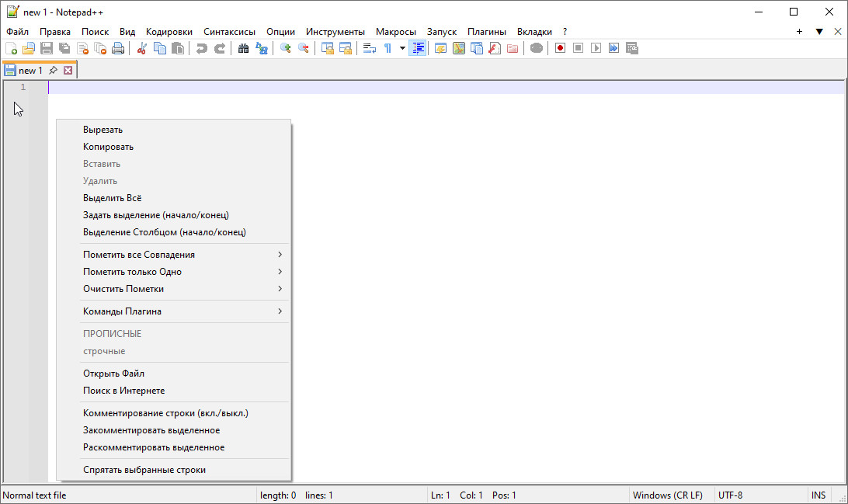Choose 'Поиск в Интернете' context entry
This screenshot has width=848, height=504.
[x=124, y=391]
